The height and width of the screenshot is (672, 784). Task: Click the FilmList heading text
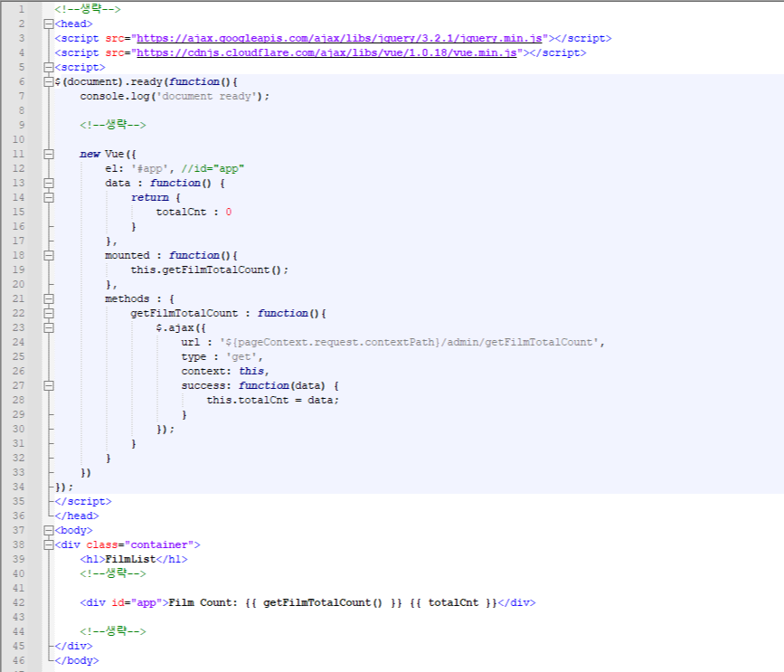pyautogui.click(x=130, y=559)
